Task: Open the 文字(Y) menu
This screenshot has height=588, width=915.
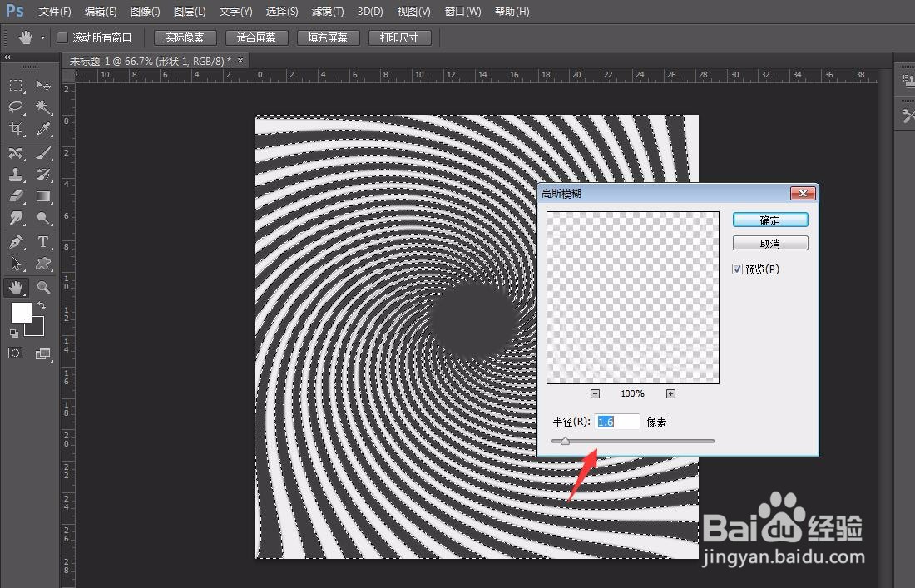Action: 235,11
